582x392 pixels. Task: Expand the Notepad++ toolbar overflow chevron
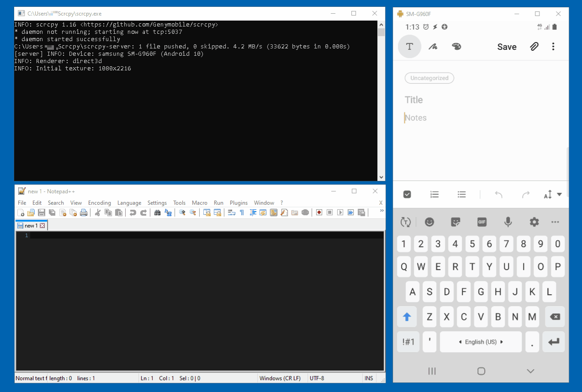(381, 211)
